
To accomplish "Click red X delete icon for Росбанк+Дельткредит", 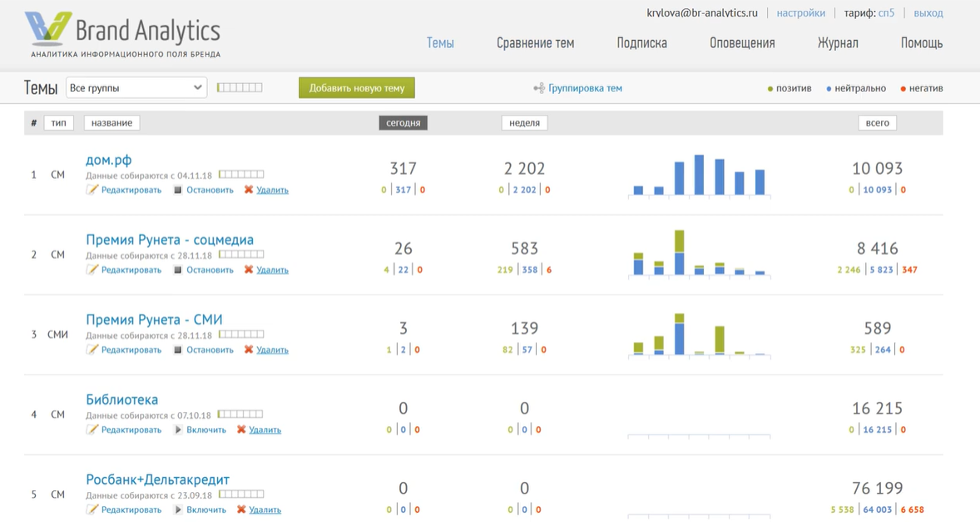I will 241,510.
